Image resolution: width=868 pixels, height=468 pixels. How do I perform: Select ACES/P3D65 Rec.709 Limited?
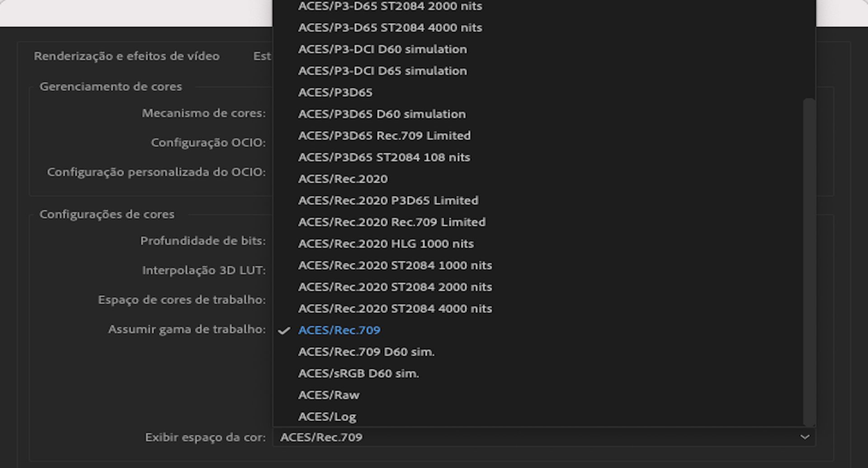point(384,136)
